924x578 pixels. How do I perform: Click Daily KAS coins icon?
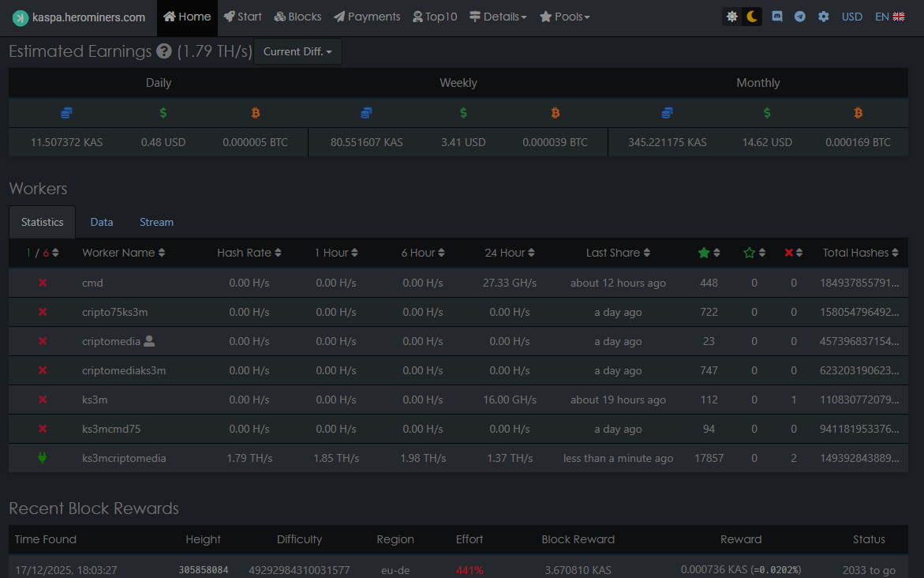click(66, 113)
